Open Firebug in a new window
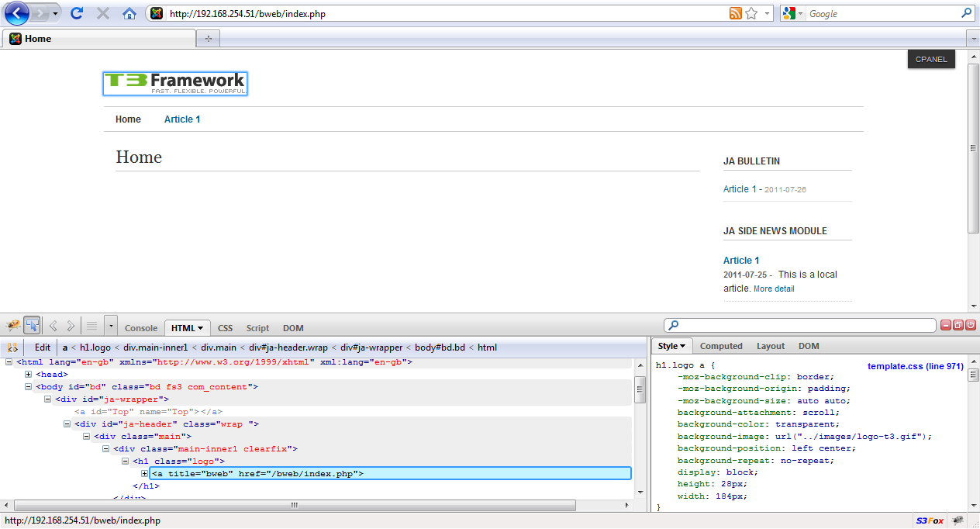 (958, 325)
